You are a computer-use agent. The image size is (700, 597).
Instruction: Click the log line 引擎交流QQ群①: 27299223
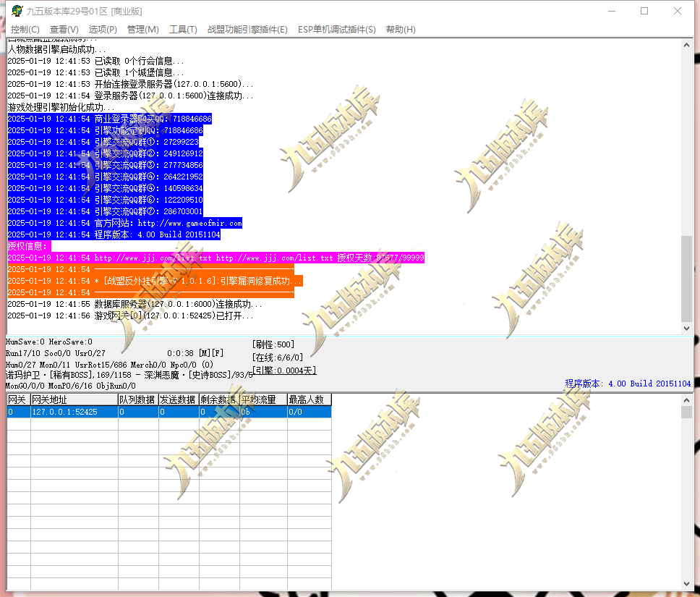pyautogui.click(x=103, y=142)
